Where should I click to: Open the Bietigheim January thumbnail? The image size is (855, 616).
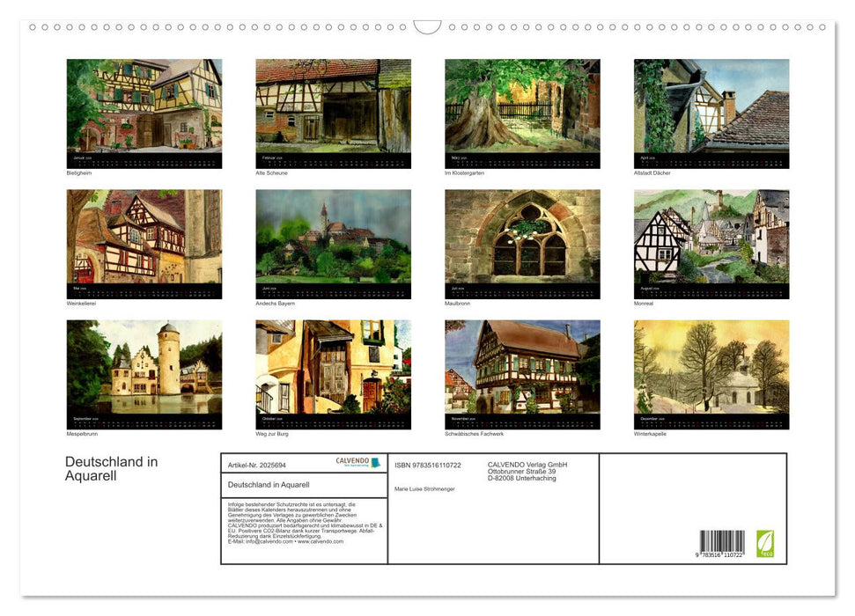point(144,107)
